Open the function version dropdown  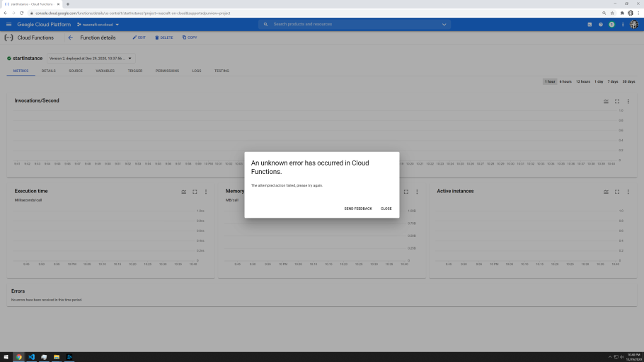pyautogui.click(x=91, y=58)
